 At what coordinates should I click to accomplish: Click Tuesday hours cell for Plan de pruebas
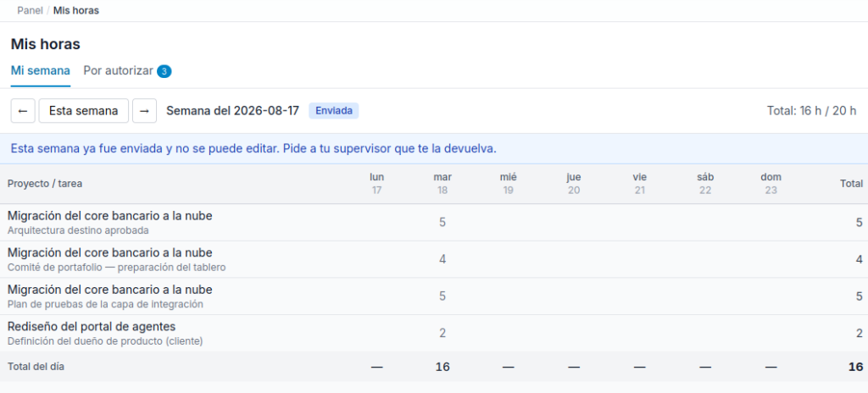(x=442, y=296)
